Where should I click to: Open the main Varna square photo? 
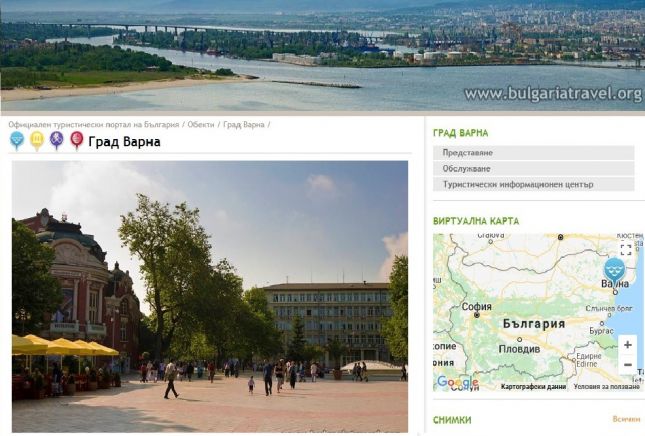click(210, 296)
